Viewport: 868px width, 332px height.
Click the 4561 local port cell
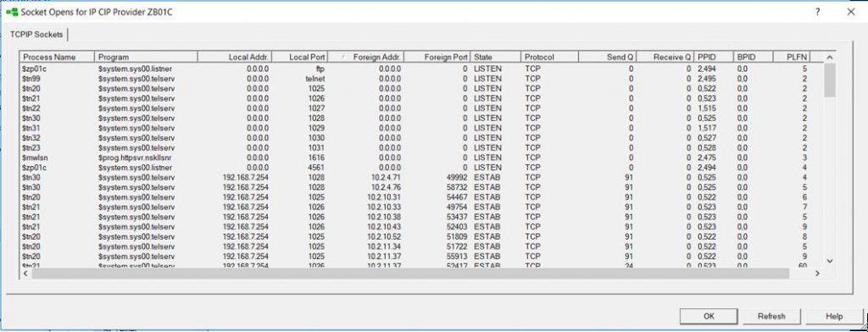tap(317, 168)
